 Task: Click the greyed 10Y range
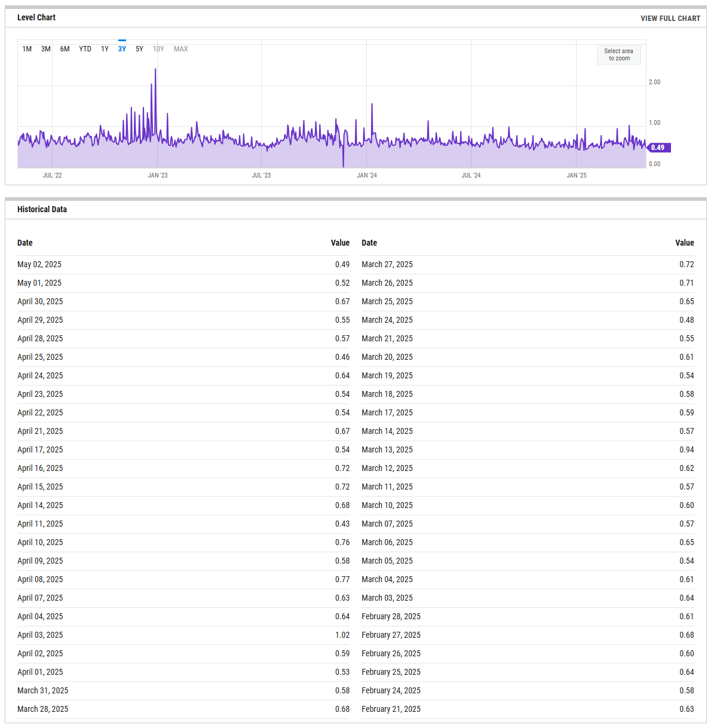coord(158,49)
